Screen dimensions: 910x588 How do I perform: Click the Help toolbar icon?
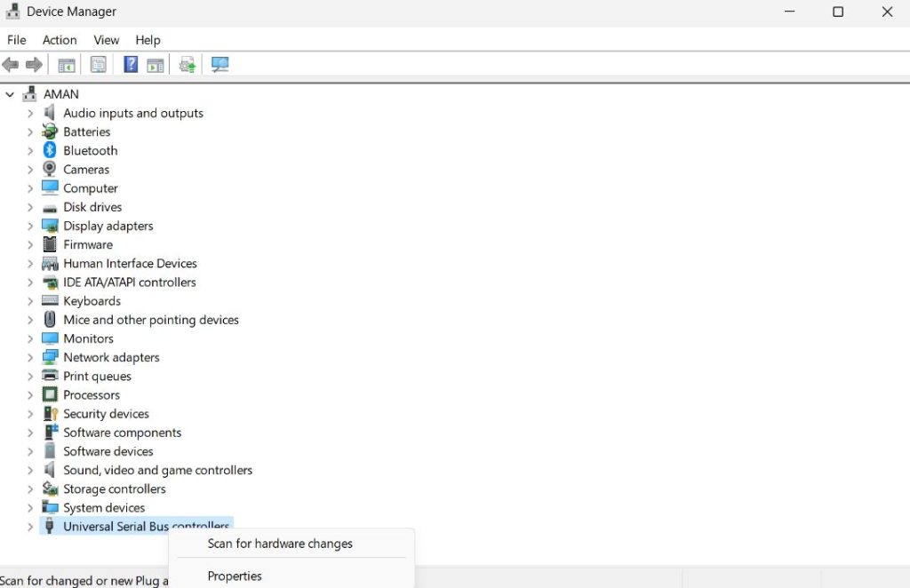coord(130,64)
